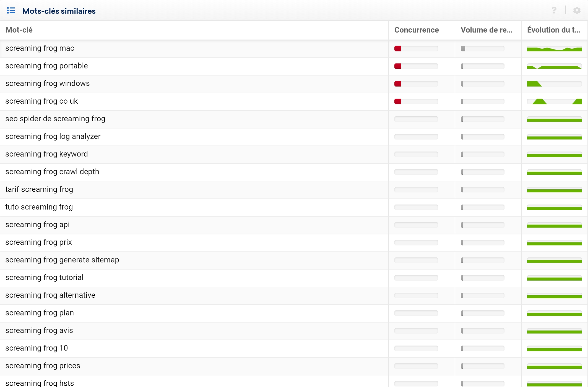Select keyword screaming frog keyword
Image resolution: width=588 pixels, height=387 pixels.
[46, 154]
